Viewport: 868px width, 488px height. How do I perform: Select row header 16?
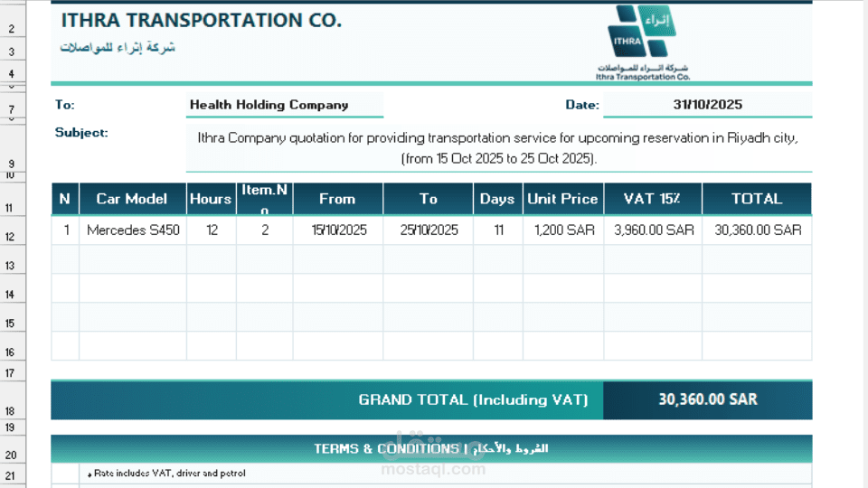12,346
